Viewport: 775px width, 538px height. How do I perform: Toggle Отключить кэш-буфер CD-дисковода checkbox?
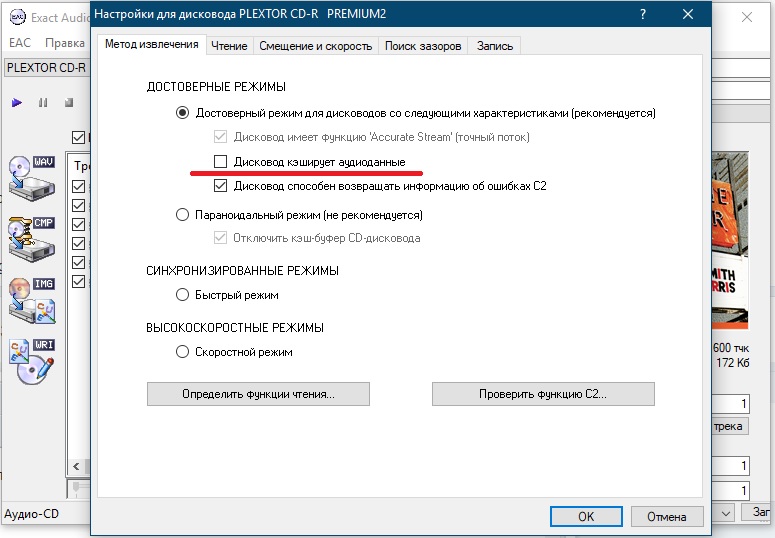220,238
